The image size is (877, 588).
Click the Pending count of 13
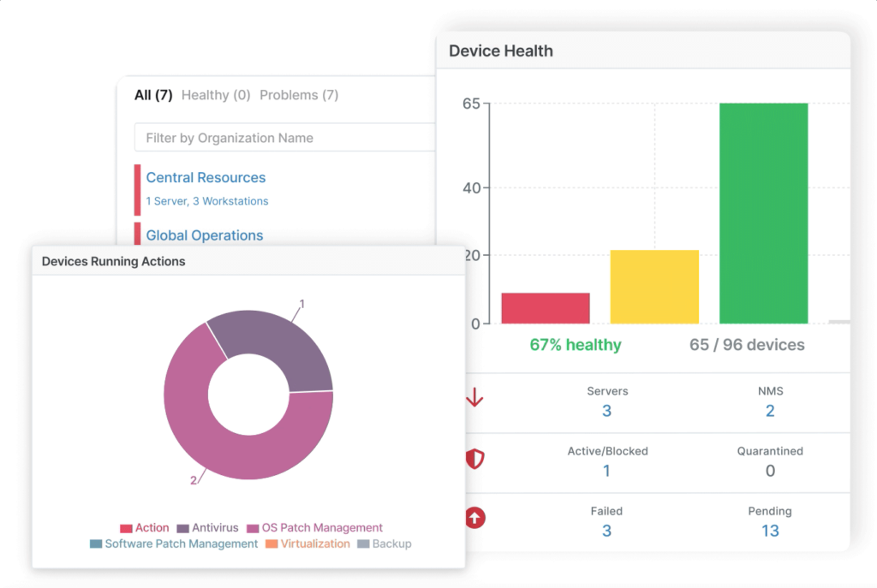(769, 531)
